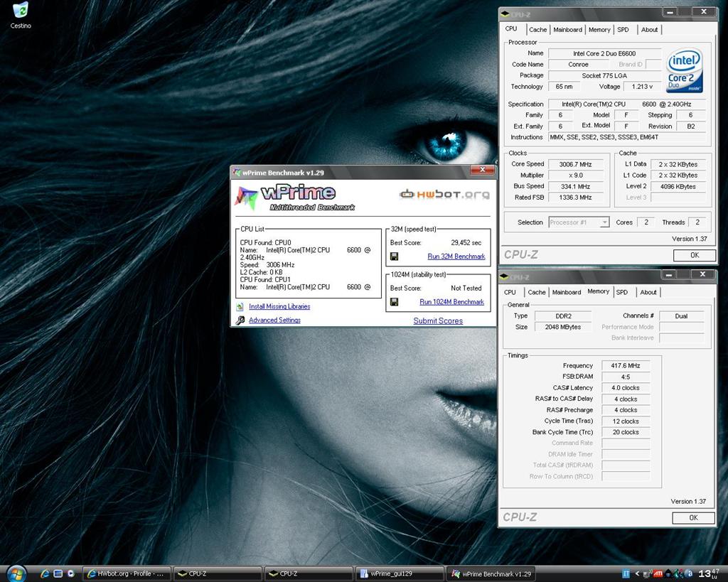Open the Cestino recycle bin icon
This screenshot has width=728, height=582.
pyautogui.click(x=21, y=15)
